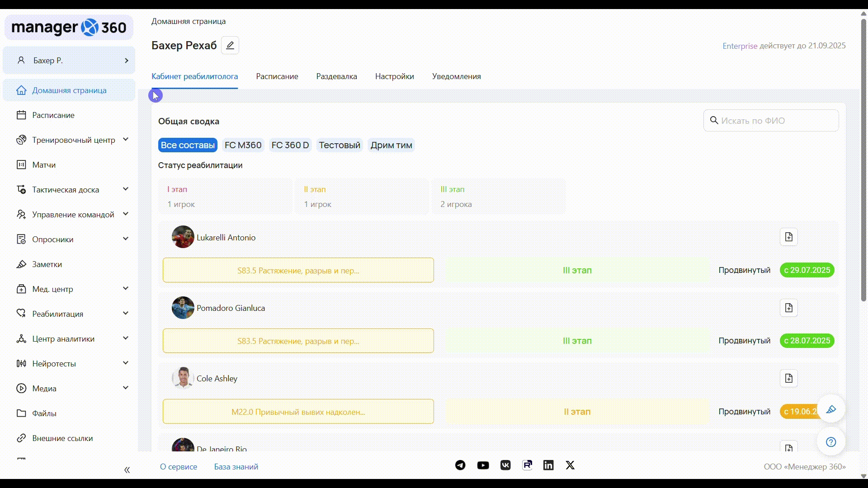
Task: Click the edit pencil next to Бахер Рехаб
Action: (x=230, y=45)
